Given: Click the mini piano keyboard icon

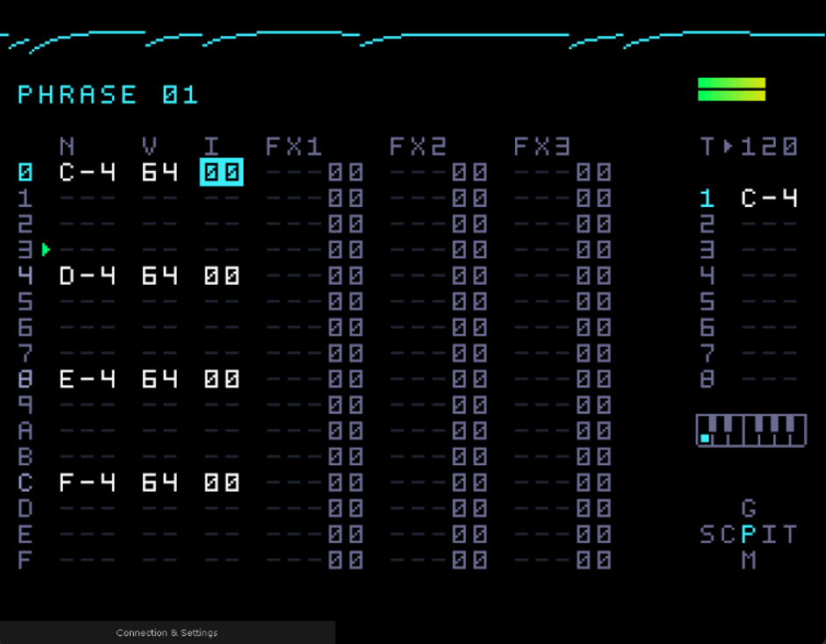Looking at the screenshot, I should click(x=751, y=430).
